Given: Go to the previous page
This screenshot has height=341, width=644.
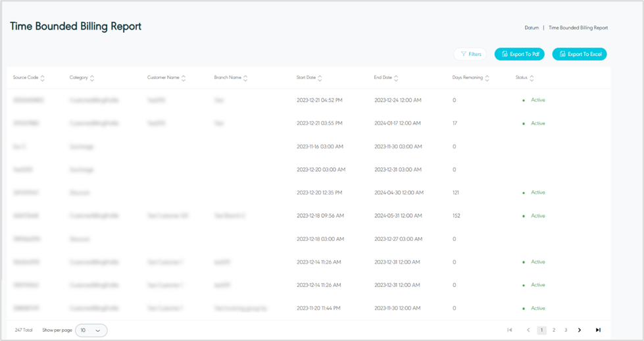Looking at the screenshot, I should [x=528, y=330].
